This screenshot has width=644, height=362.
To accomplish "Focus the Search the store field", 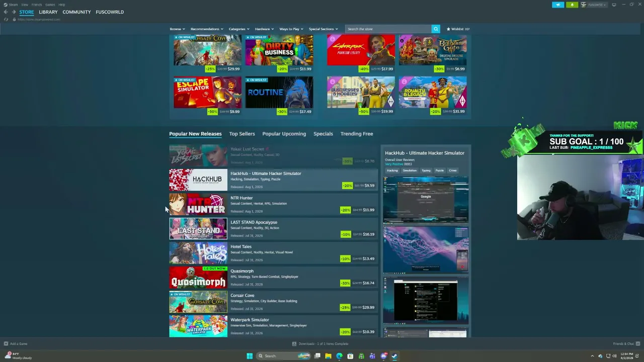I will click(388, 29).
